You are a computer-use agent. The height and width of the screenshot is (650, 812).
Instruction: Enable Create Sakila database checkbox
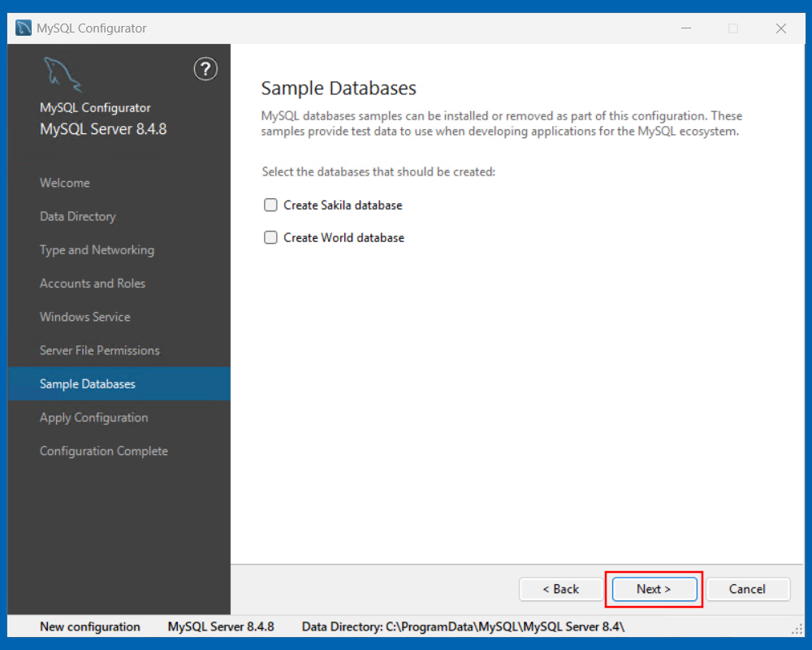pos(270,206)
